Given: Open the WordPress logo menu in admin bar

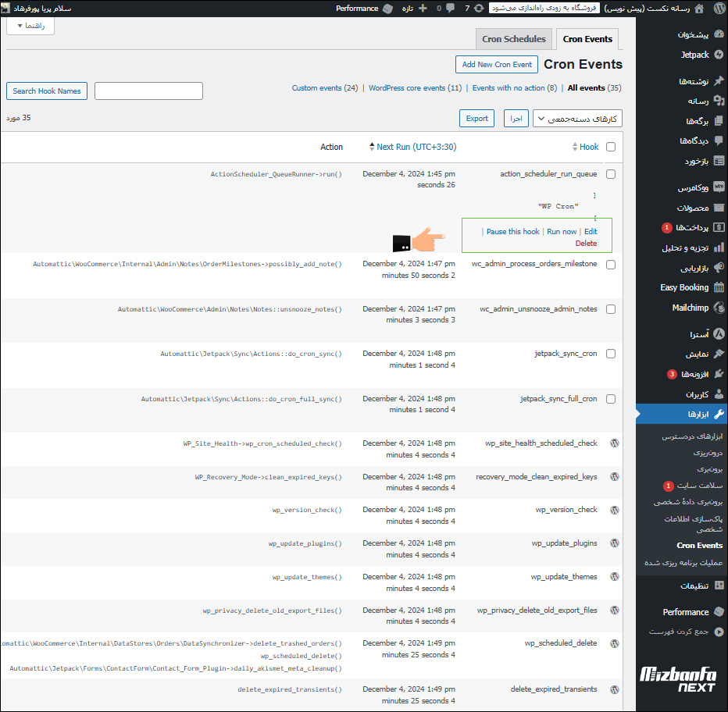Looking at the screenshot, I should click(719, 9).
